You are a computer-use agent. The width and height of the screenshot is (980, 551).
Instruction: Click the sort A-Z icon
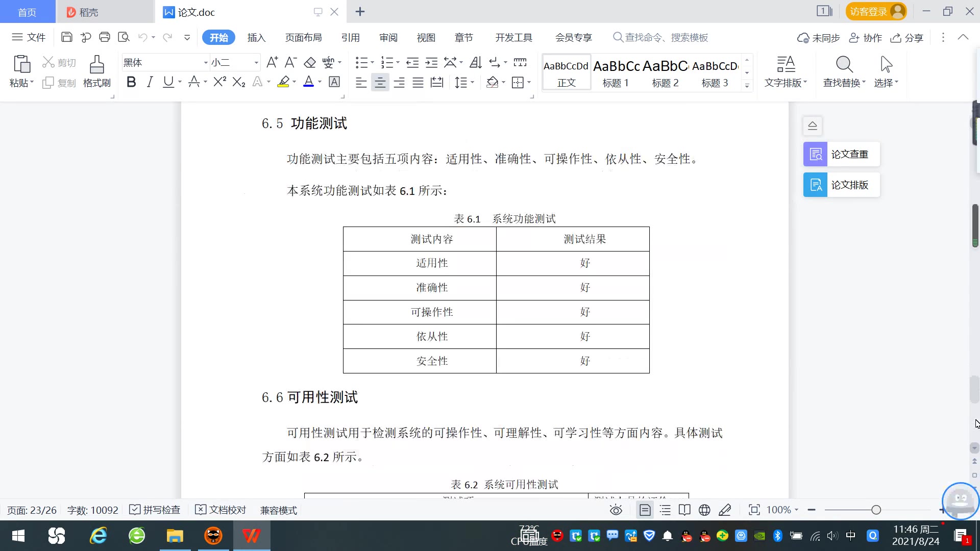click(x=476, y=63)
